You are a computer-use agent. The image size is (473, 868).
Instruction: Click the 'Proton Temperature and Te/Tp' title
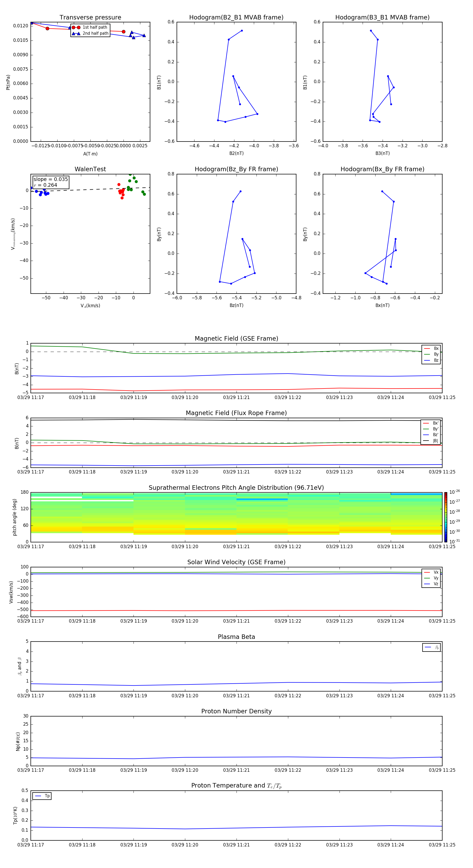click(x=236, y=785)
